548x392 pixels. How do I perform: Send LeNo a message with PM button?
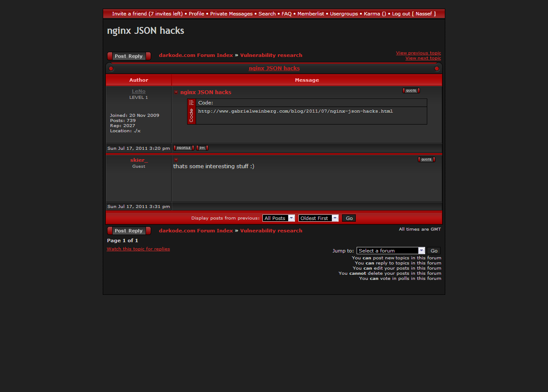click(x=202, y=148)
